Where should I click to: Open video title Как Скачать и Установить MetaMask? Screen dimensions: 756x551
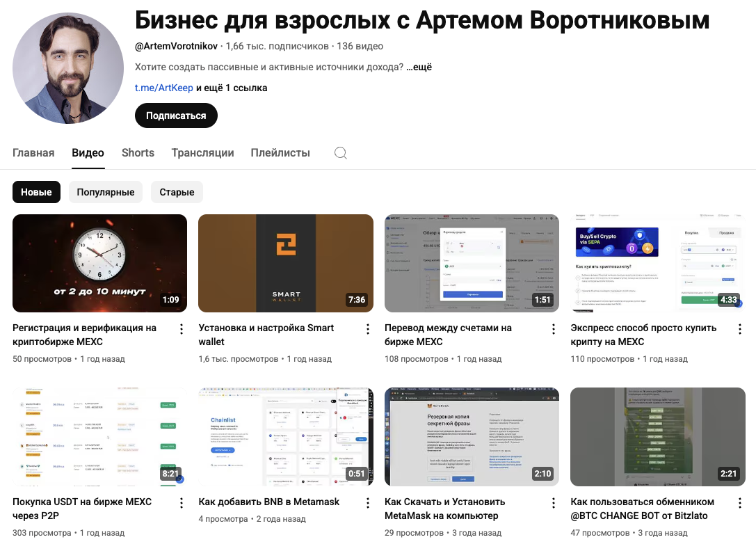coord(444,509)
